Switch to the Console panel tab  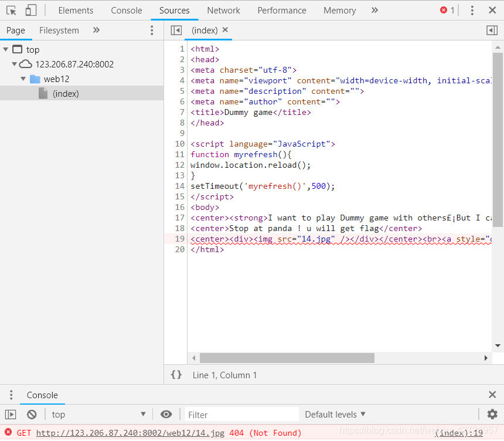pos(127,11)
